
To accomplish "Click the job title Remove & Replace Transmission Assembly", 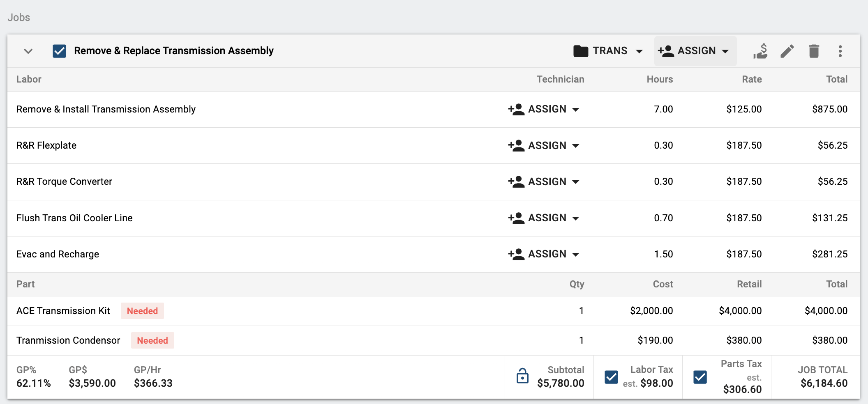I will click(173, 51).
